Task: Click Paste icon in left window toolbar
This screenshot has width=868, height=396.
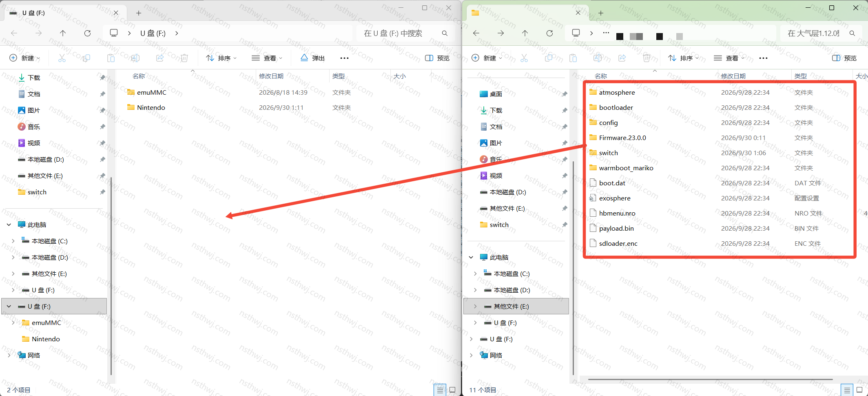Action: click(x=111, y=58)
